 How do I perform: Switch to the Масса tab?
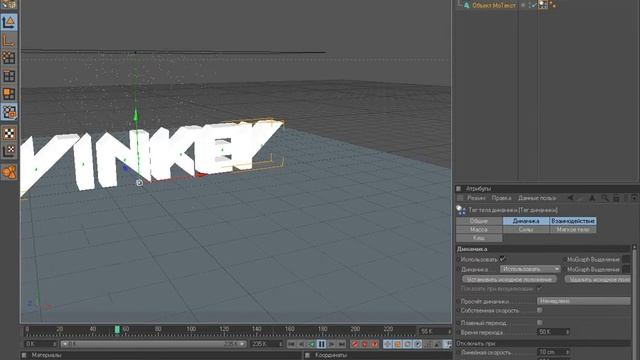[479, 229]
